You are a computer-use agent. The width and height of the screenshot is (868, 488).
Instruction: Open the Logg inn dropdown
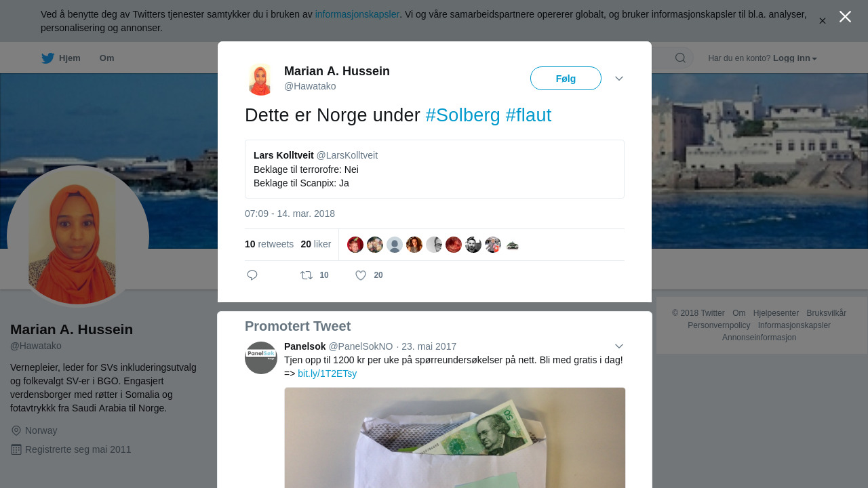tap(795, 58)
